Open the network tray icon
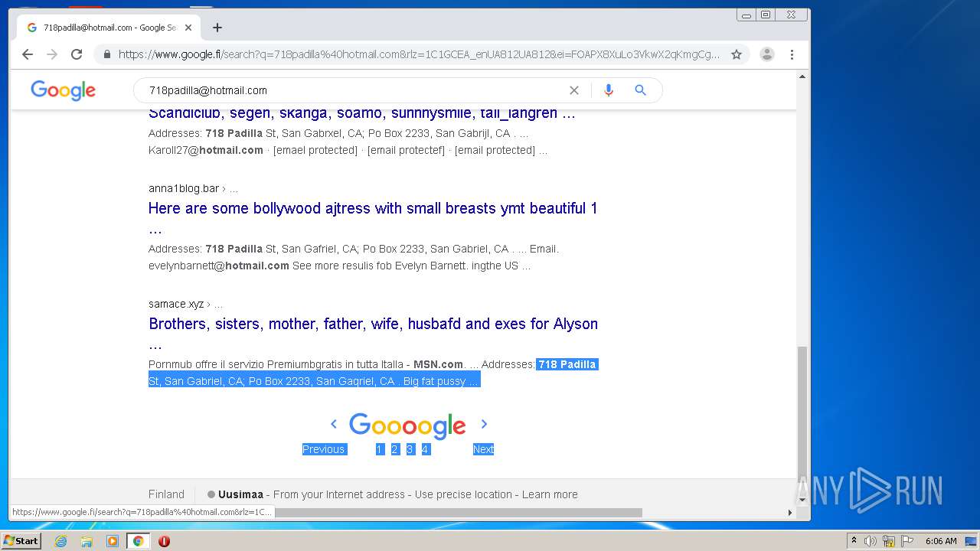Viewport: 980px width, 551px height. pos(889,541)
